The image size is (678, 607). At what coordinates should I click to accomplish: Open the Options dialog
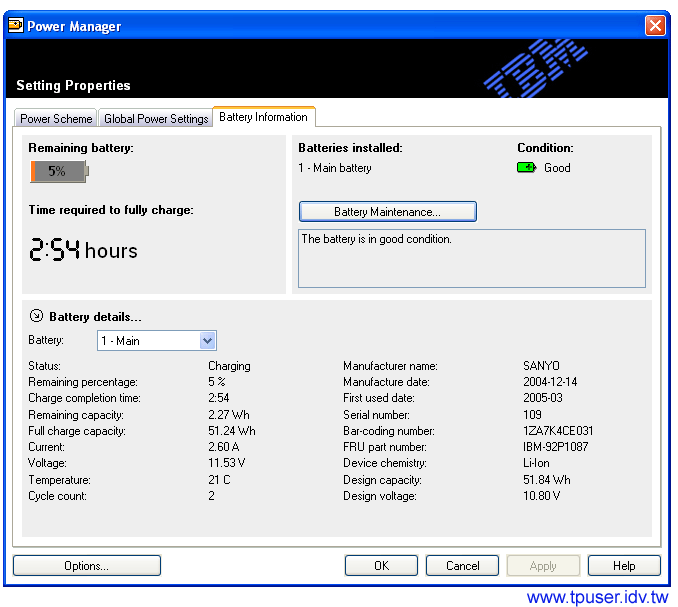click(x=86, y=566)
